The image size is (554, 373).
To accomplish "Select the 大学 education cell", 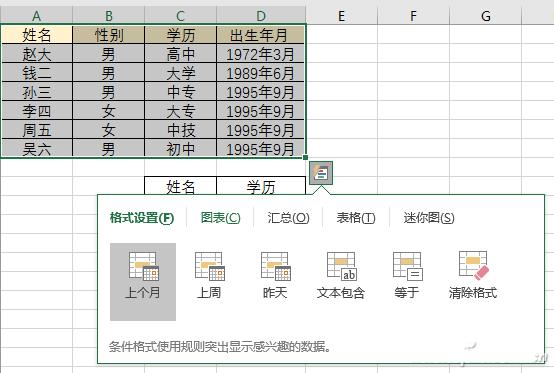I will [181, 73].
